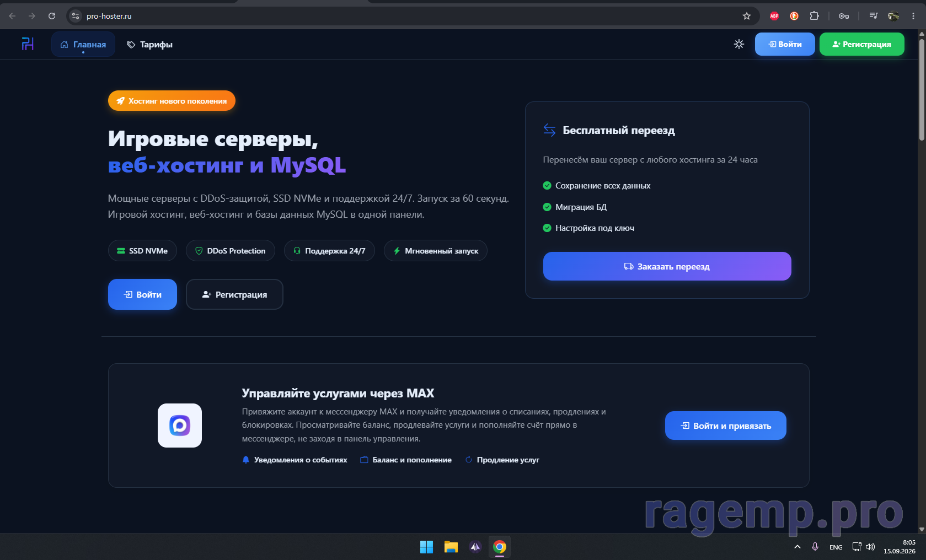Click the Войти и привязать button
Viewport: 926px width, 560px height.
[x=725, y=426]
